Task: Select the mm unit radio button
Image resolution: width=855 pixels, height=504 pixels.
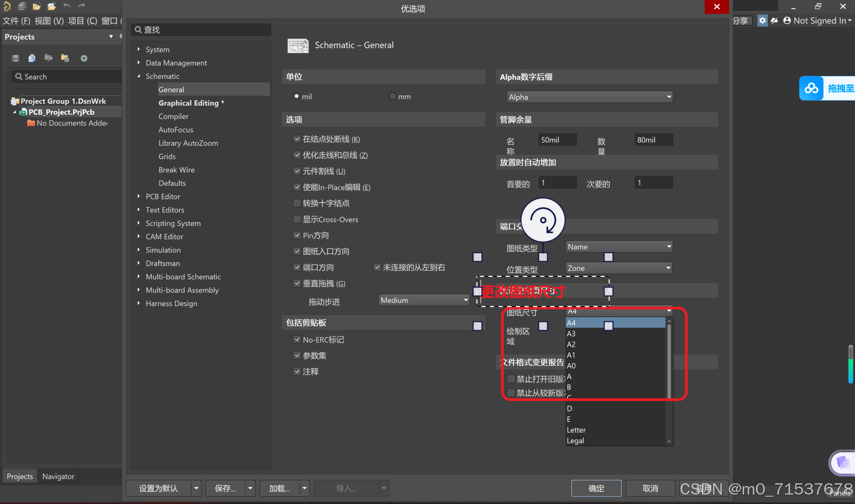Action: [x=392, y=97]
